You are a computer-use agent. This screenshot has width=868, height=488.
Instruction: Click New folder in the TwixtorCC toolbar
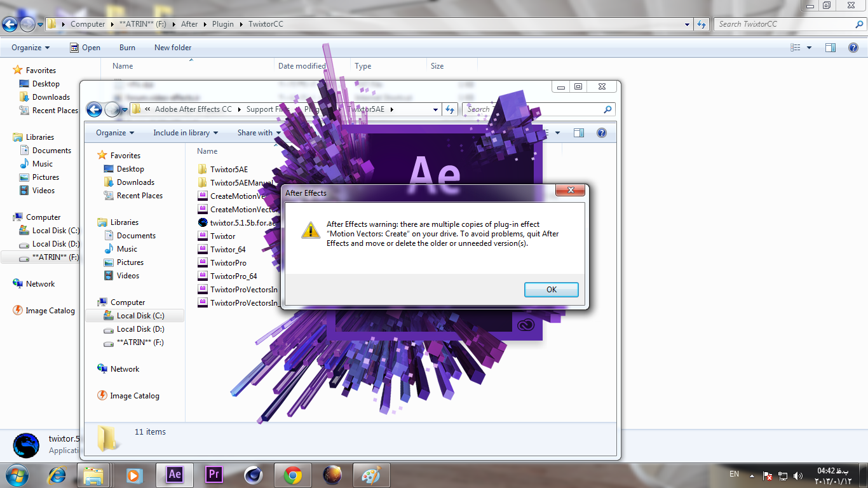173,48
